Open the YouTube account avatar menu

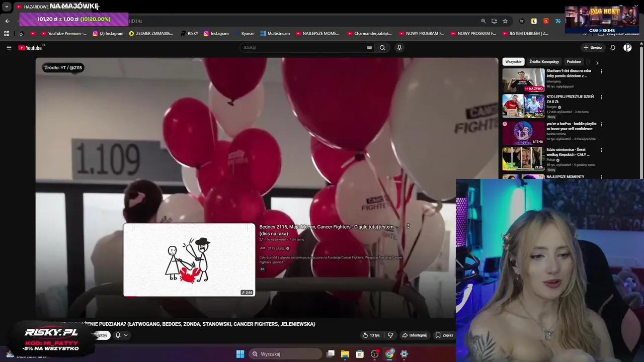click(x=627, y=48)
